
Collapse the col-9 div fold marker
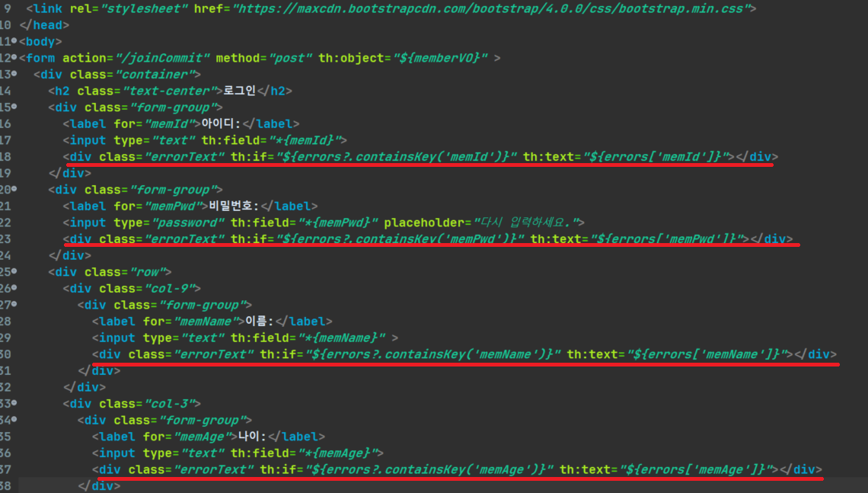[x=14, y=287]
